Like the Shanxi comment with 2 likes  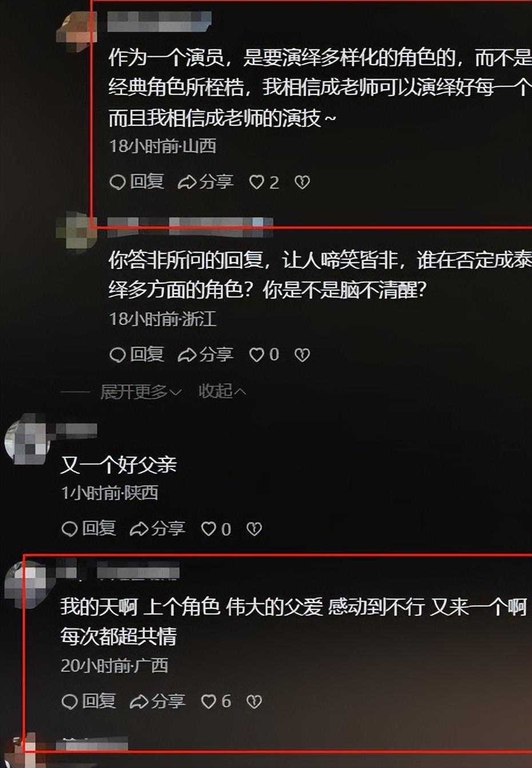tap(264, 183)
